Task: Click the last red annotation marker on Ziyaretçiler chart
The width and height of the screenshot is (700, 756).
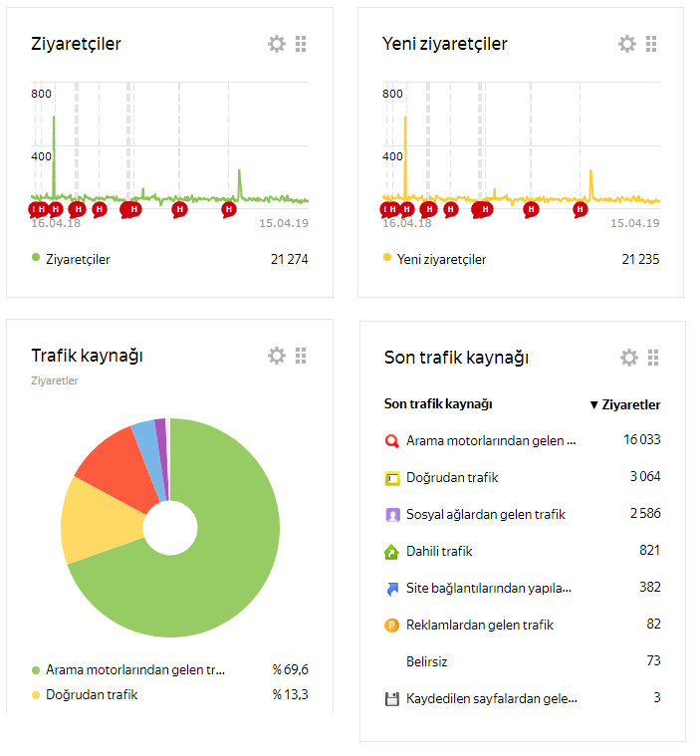Action: (228, 210)
